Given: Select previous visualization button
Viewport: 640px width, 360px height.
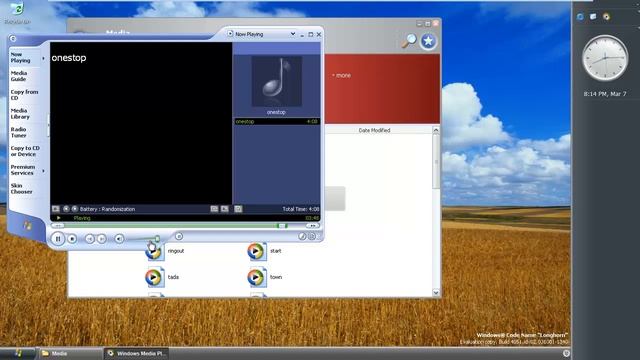Looking at the screenshot, I should (66, 209).
